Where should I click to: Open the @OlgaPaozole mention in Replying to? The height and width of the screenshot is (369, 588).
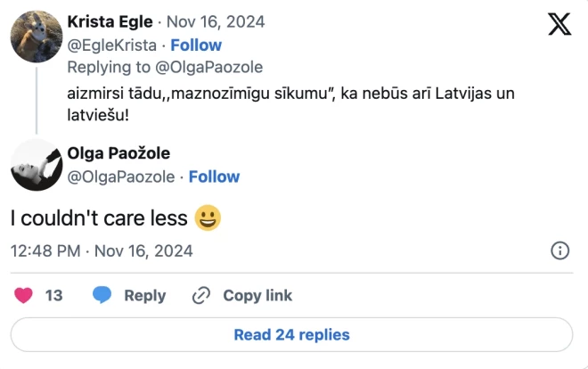(x=209, y=67)
